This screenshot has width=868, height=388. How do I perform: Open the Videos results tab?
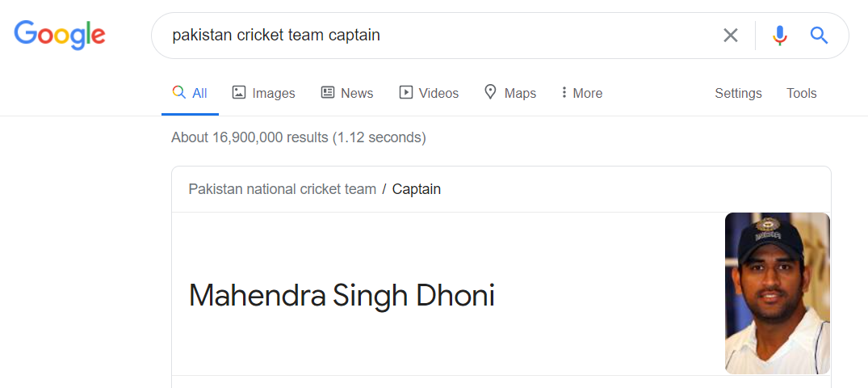(x=429, y=93)
